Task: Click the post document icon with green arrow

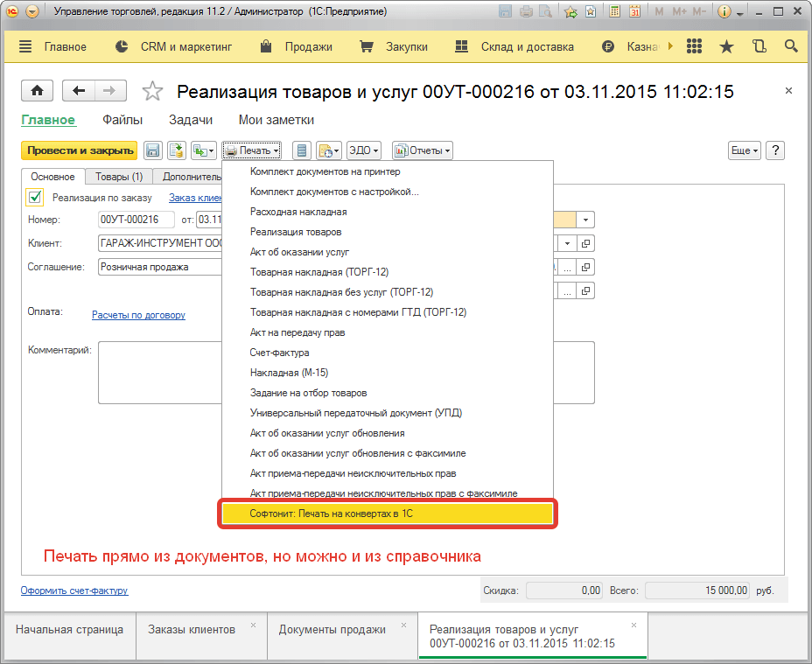Action: (x=177, y=150)
